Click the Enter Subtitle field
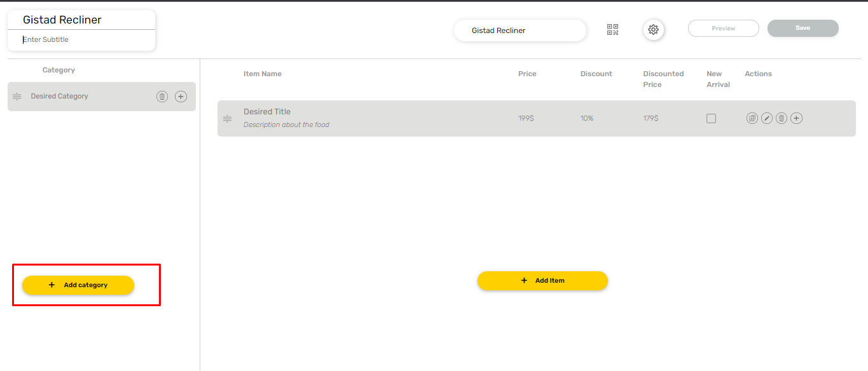This screenshot has width=868, height=371. click(x=81, y=40)
